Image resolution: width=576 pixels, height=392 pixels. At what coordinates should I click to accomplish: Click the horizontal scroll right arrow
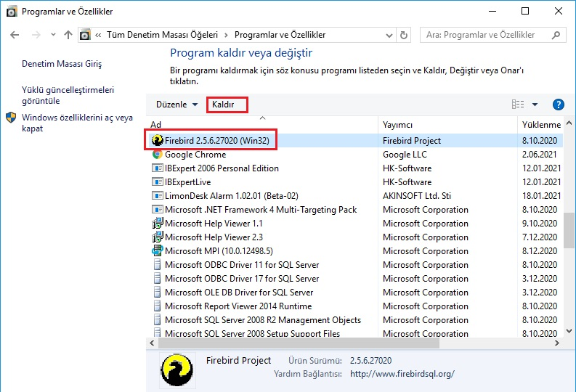pyautogui.click(x=557, y=343)
